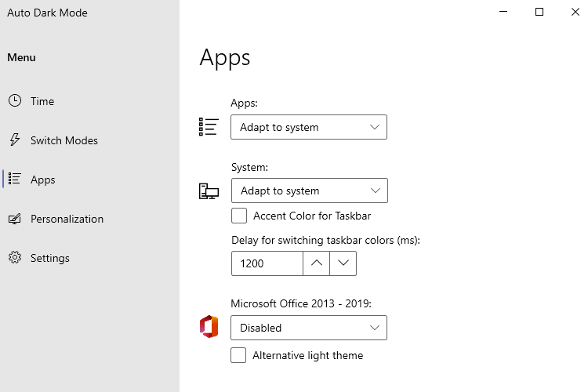Click the lightning bolt Switch Modes icon

[x=15, y=140]
